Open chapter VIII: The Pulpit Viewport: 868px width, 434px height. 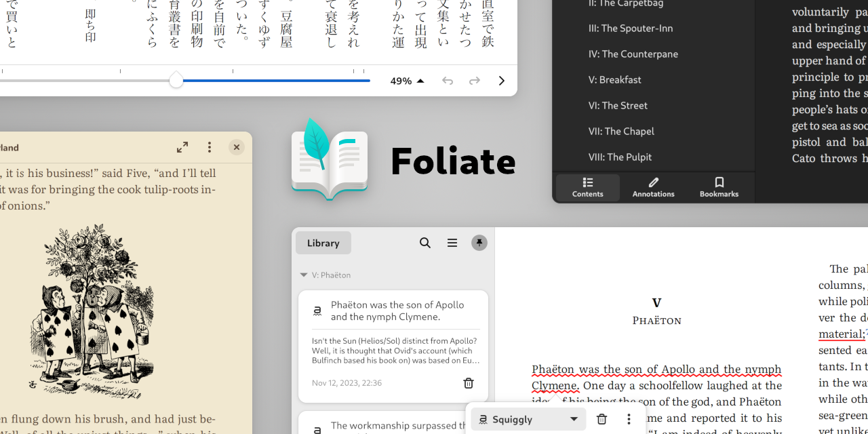(620, 157)
